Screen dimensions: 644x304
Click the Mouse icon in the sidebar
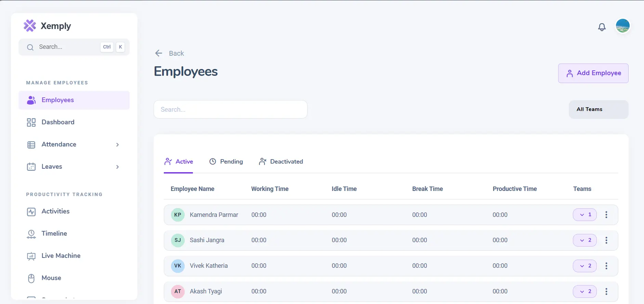pos(31,278)
